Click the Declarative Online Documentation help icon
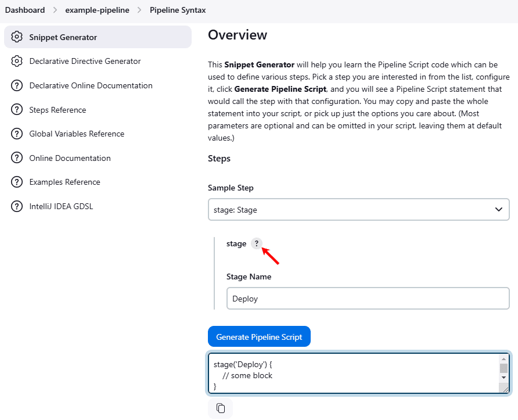The width and height of the screenshot is (518, 420). click(17, 86)
